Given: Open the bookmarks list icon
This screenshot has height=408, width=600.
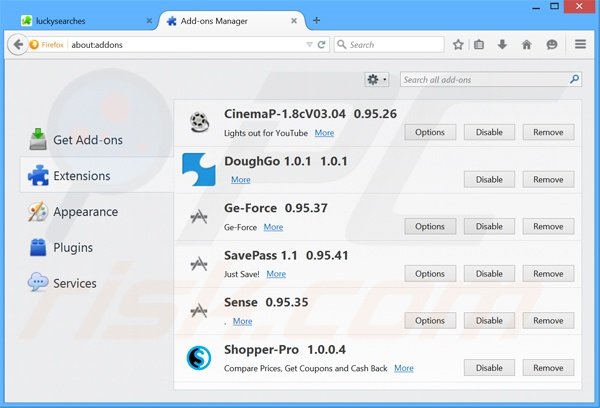Looking at the screenshot, I should point(479,45).
